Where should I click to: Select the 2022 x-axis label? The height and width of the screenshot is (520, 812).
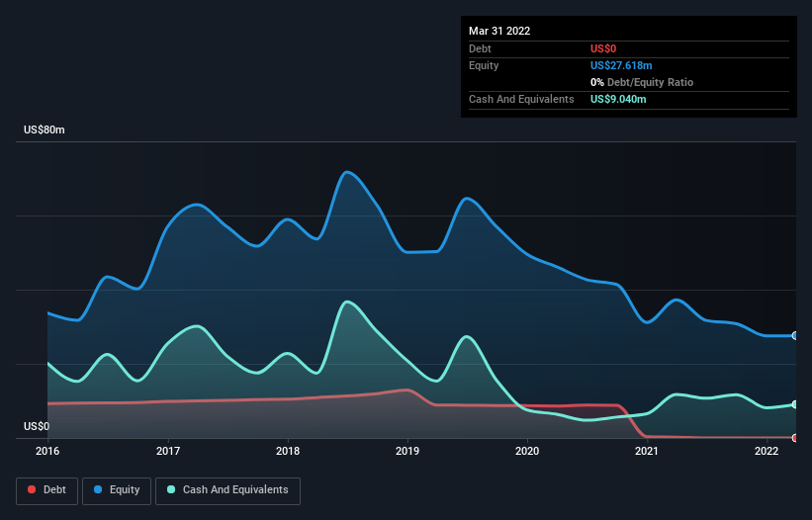[x=767, y=451]
